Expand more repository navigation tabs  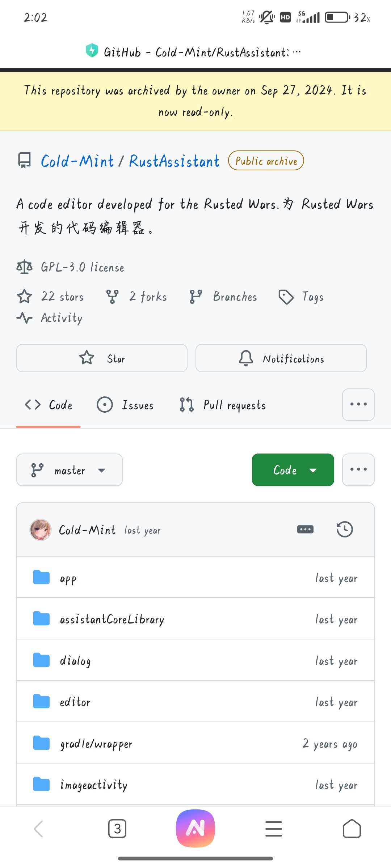click(x=358, y=404)
